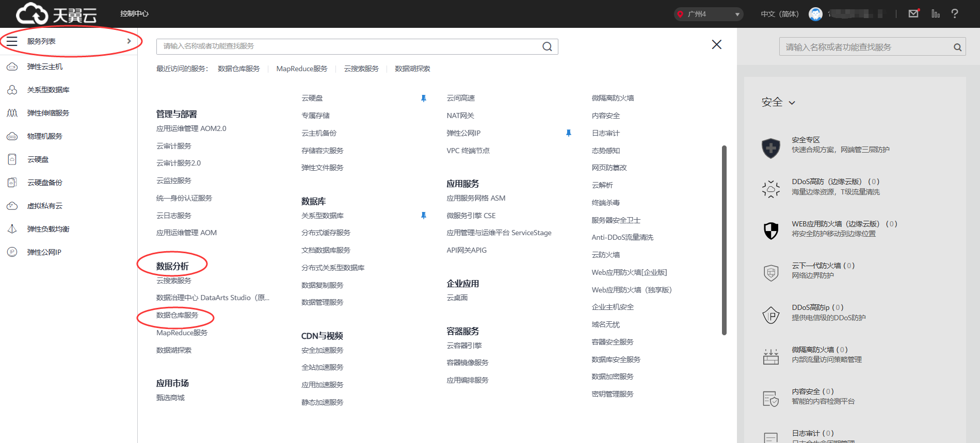This screenshot has height=443, width=980.
Task: Select 物理机服务 in the sidebar
Action: point(45,136)
